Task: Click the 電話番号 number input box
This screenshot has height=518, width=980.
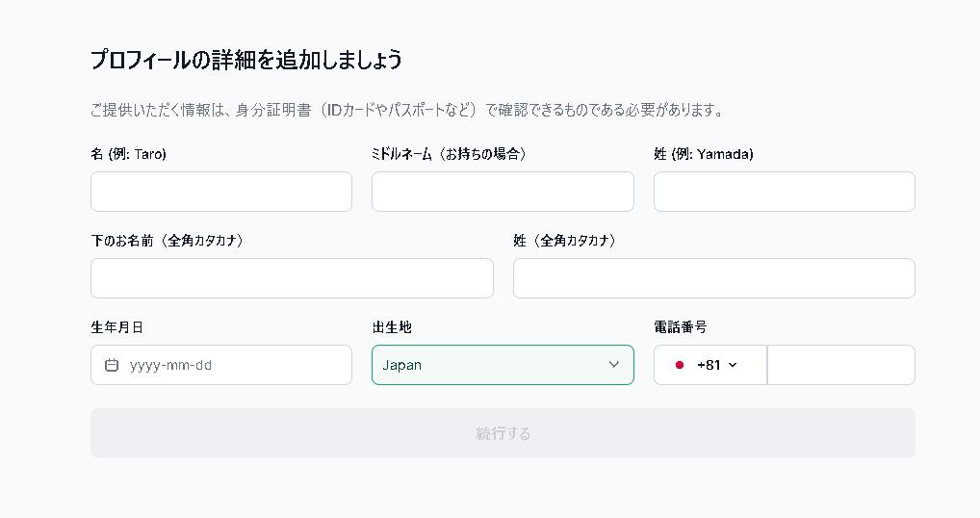Action: 840,365
